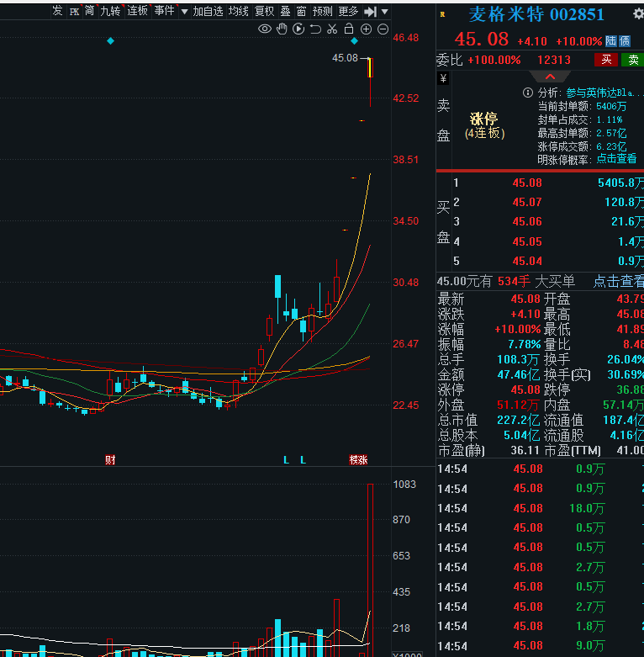Select the 加自选 toolbar item
Screen dimensions: 644x657
[x=208, y=11]
